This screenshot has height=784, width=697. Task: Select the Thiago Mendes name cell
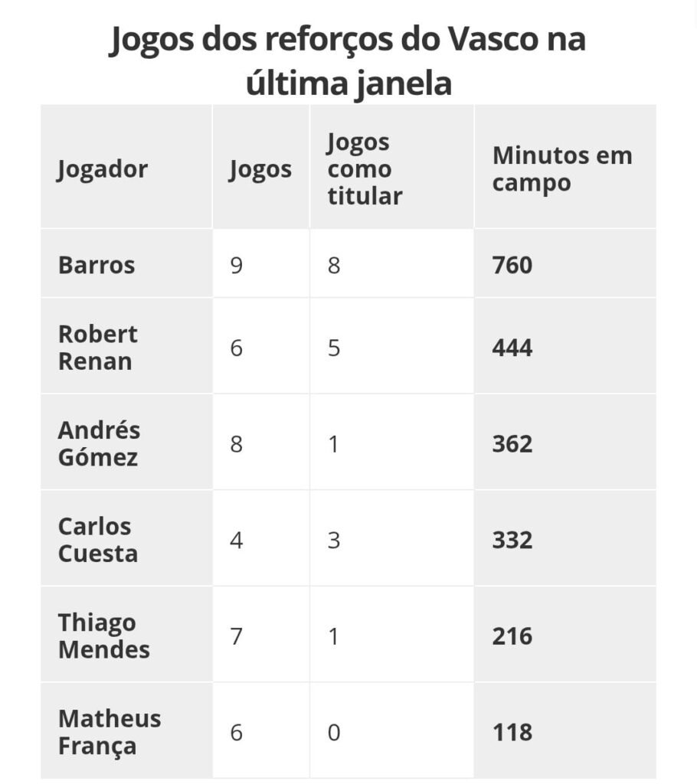point(104,636)
